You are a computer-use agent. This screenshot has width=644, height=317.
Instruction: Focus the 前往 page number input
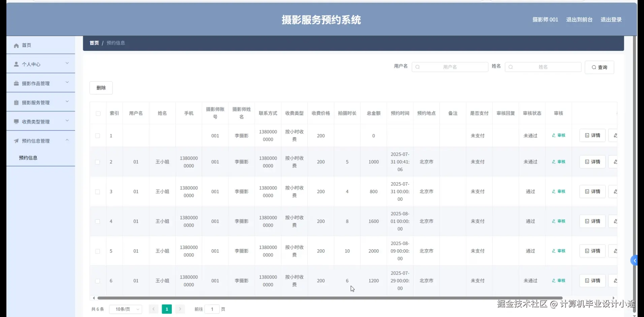tap(212, 309)
